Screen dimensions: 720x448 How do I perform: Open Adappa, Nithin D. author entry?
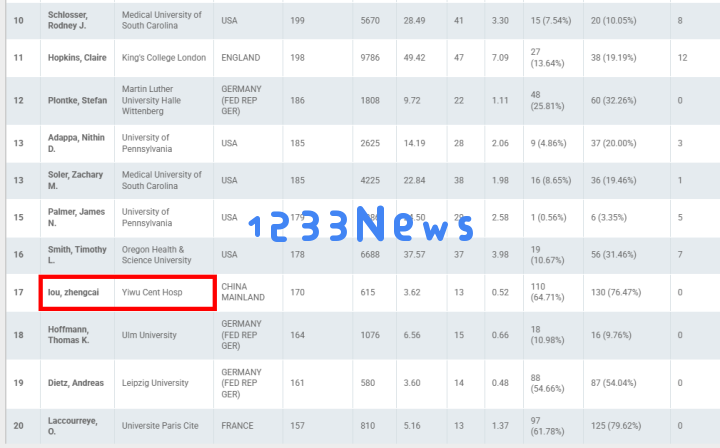point(76,143)
